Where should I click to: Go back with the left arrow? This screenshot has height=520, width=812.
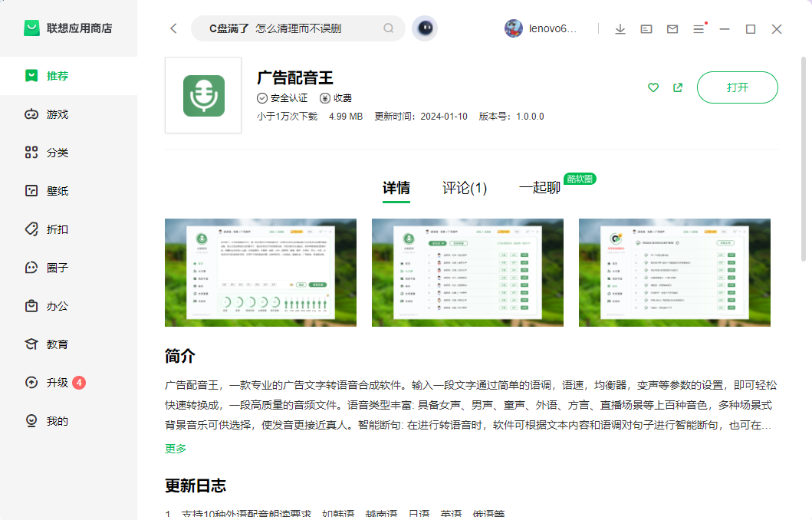click(x=173, y=28)
